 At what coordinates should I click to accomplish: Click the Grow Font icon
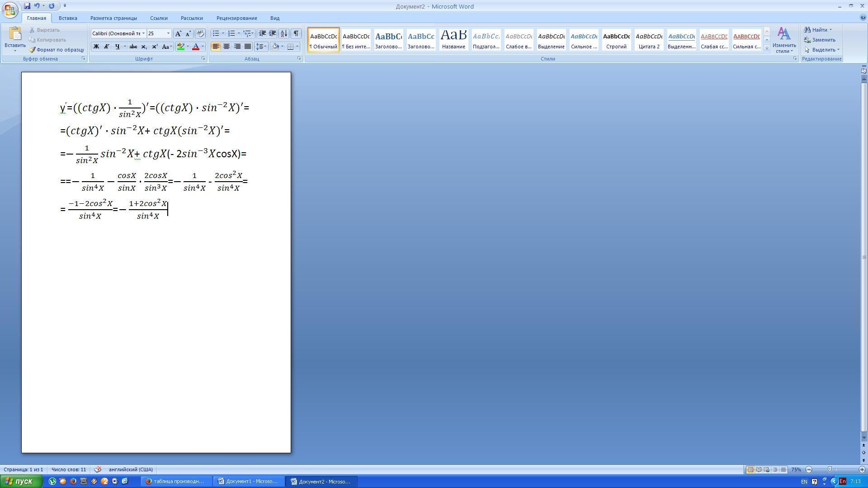tap(178, 33)
